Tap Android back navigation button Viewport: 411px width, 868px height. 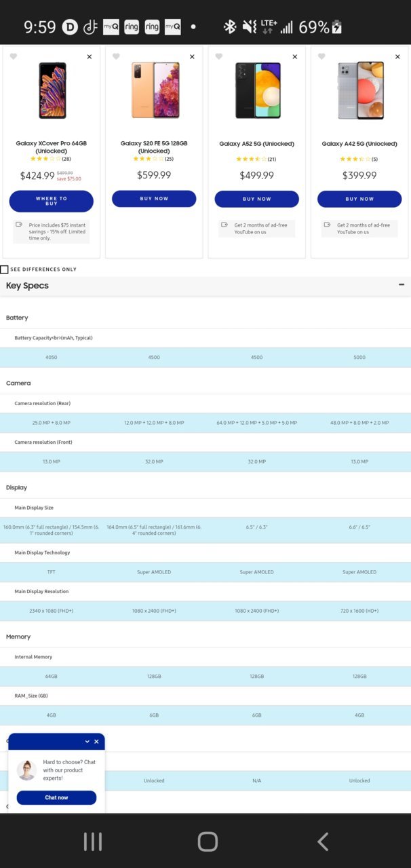pos(323,842)
